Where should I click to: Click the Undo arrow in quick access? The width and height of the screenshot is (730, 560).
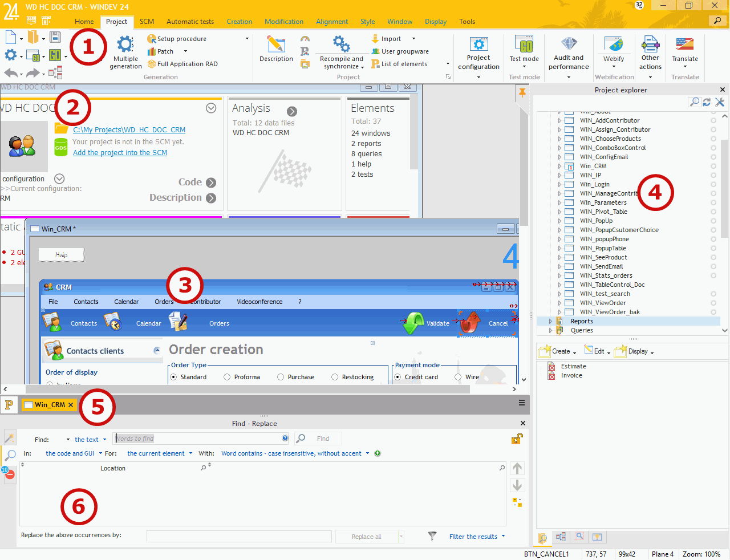pyautogui.click(x=11, y=72)
